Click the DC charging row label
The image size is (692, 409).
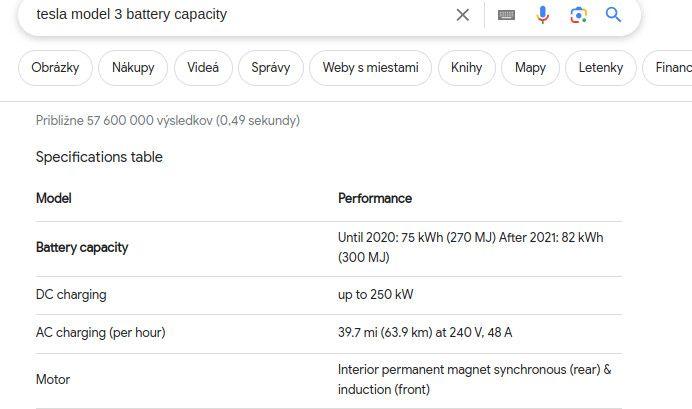(x=71, y=295)
